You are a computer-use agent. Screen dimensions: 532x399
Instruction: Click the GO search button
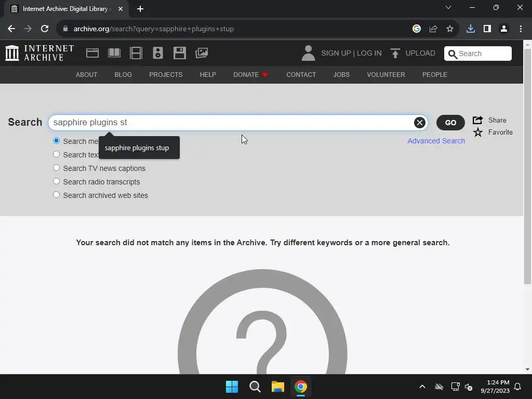(x=450, y=123)
